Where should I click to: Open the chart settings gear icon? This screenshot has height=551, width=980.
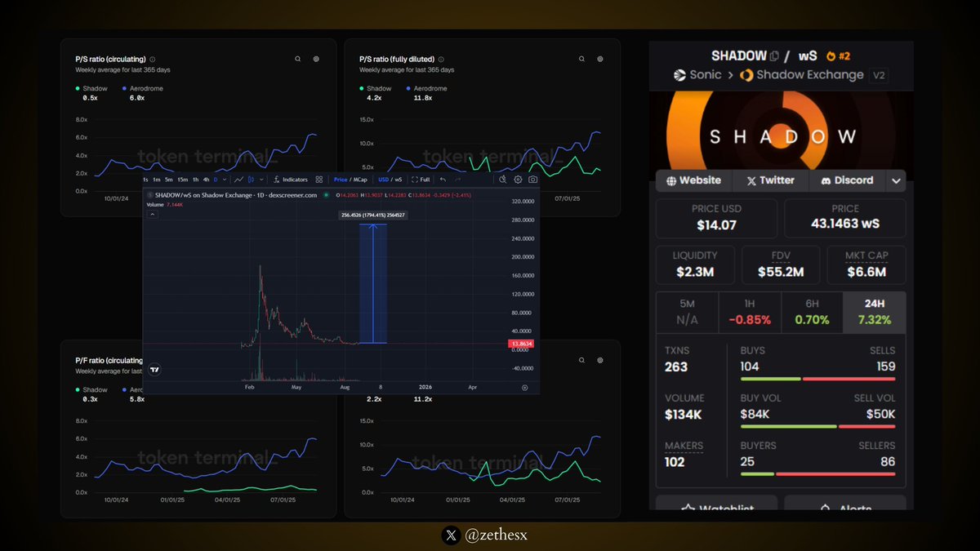point(518,180)
